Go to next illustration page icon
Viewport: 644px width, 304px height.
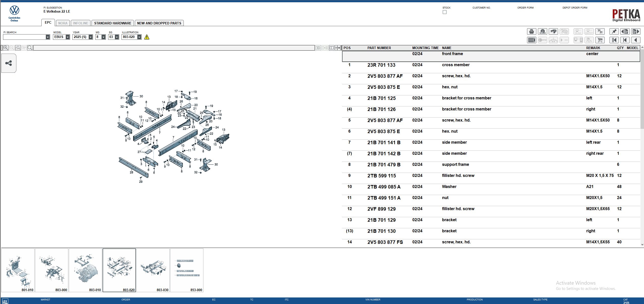(636, 31)
